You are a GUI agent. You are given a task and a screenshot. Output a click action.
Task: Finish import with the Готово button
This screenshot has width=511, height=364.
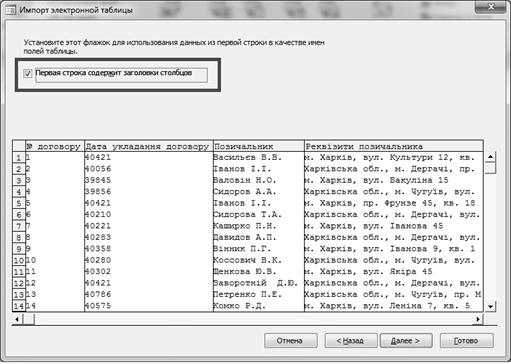click(x=466, y=341)
